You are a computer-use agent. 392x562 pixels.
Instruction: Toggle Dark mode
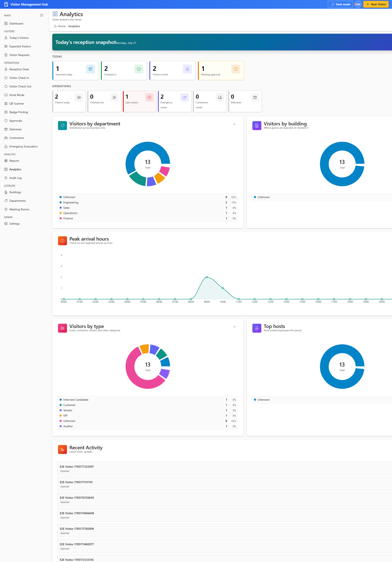point(340,4)
